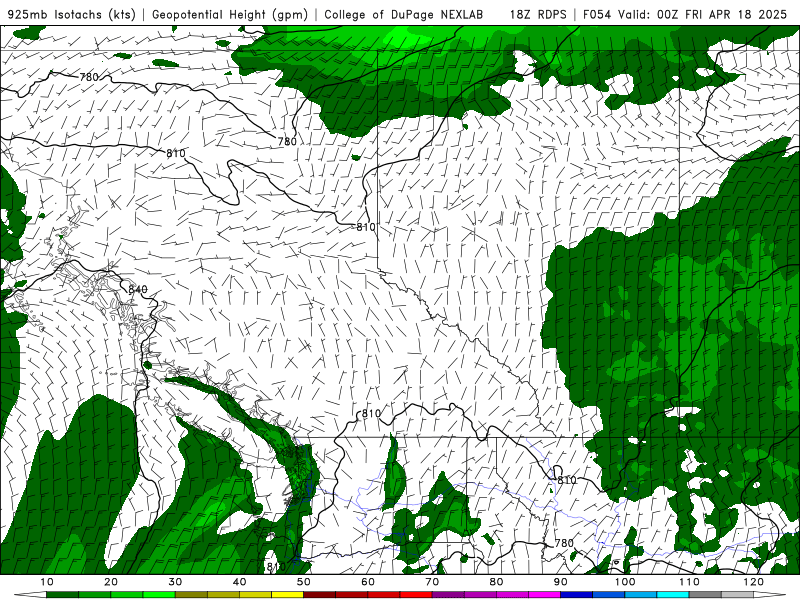Click the "840" height contour label

coord(138,289)
